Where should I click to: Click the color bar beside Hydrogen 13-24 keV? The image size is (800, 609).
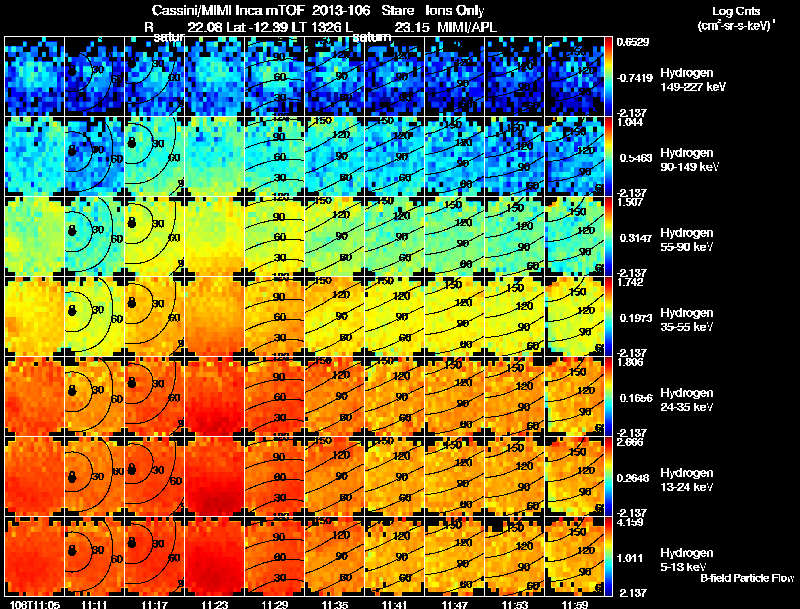(608, 477)
